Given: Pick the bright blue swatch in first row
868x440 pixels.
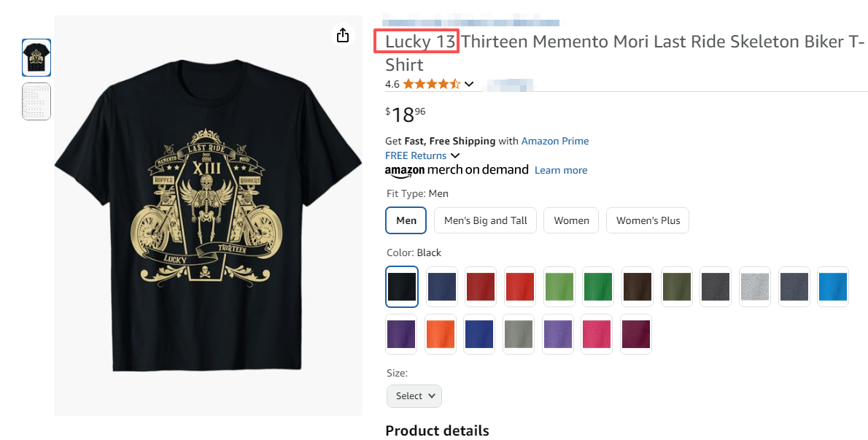Looking at the screenshot, I should pos(833,287).
